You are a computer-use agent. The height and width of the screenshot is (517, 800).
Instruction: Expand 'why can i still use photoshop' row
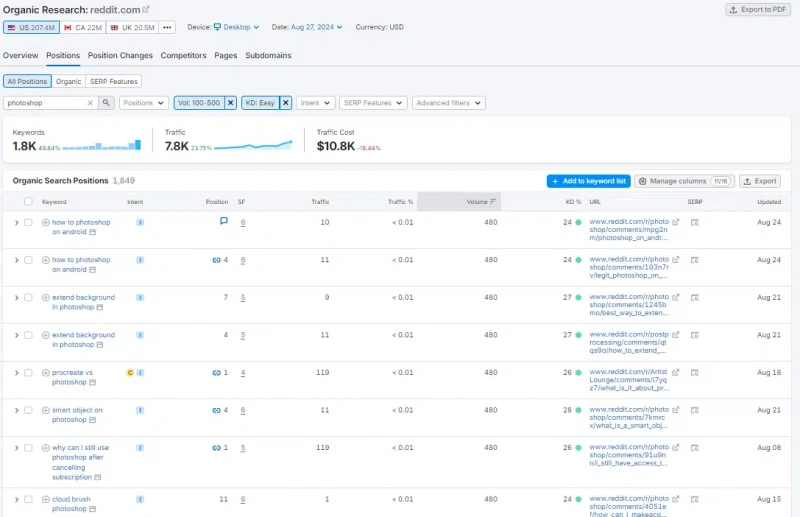click(x=16, y=448)
